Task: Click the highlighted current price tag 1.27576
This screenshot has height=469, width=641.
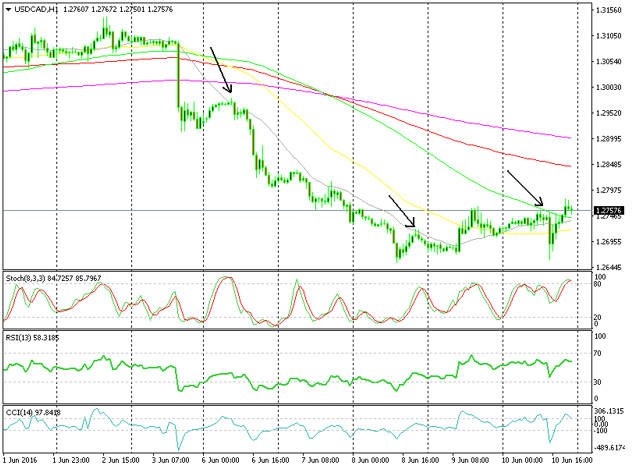Action: point(609,211)
